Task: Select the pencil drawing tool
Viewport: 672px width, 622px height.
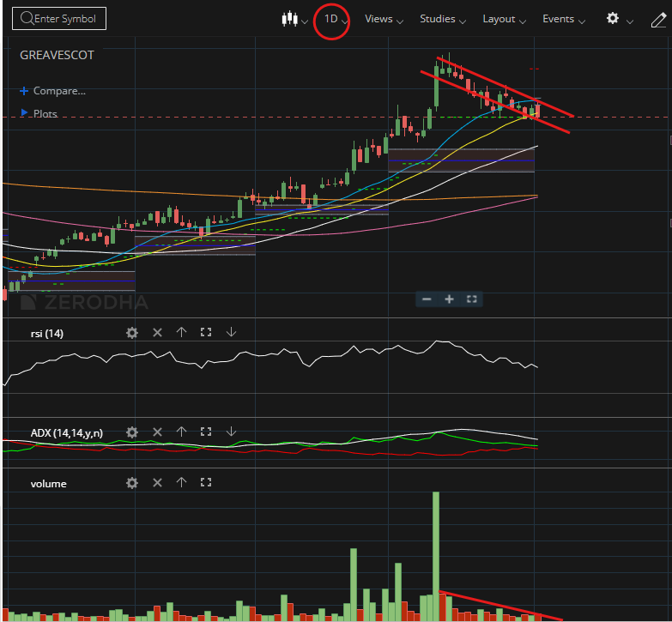Action: (659, 20)
